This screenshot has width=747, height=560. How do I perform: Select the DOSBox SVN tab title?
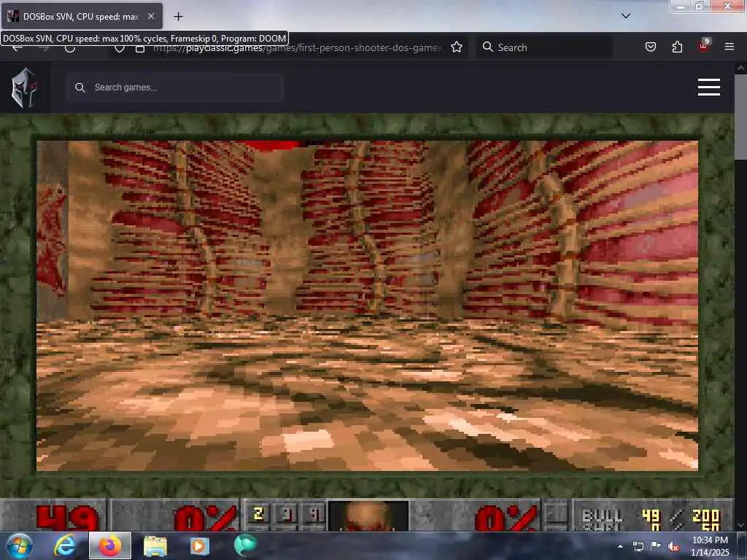80,17
